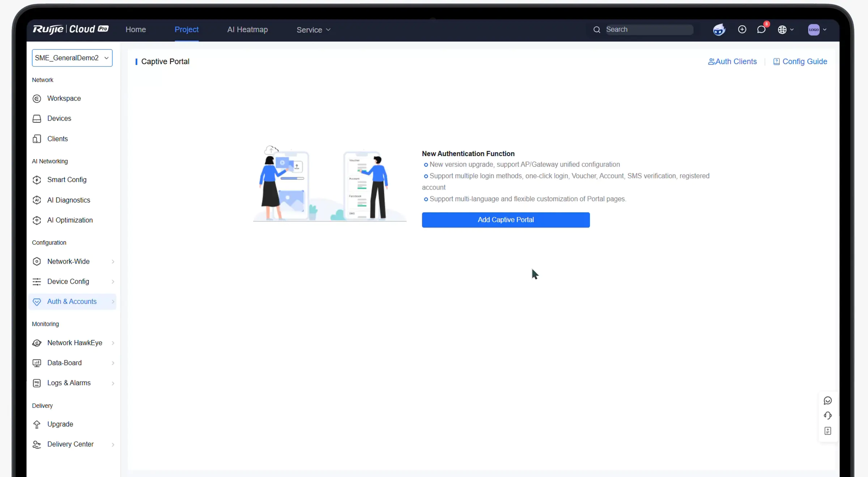The height and width of the screenshot is (477, 868).
Task: Click the plus circle add icon
Action: click(742, 30)
